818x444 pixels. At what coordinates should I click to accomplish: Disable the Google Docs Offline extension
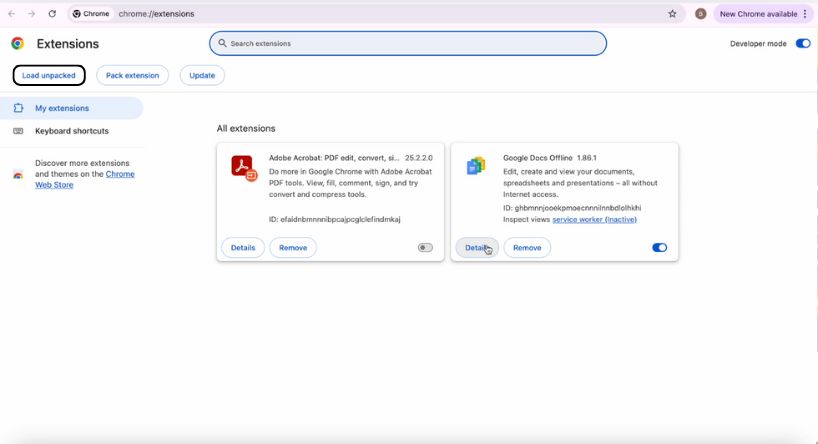[659, 248]
